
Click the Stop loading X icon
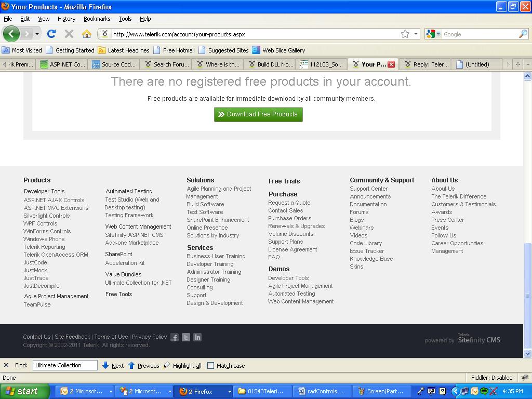point(69,34)
